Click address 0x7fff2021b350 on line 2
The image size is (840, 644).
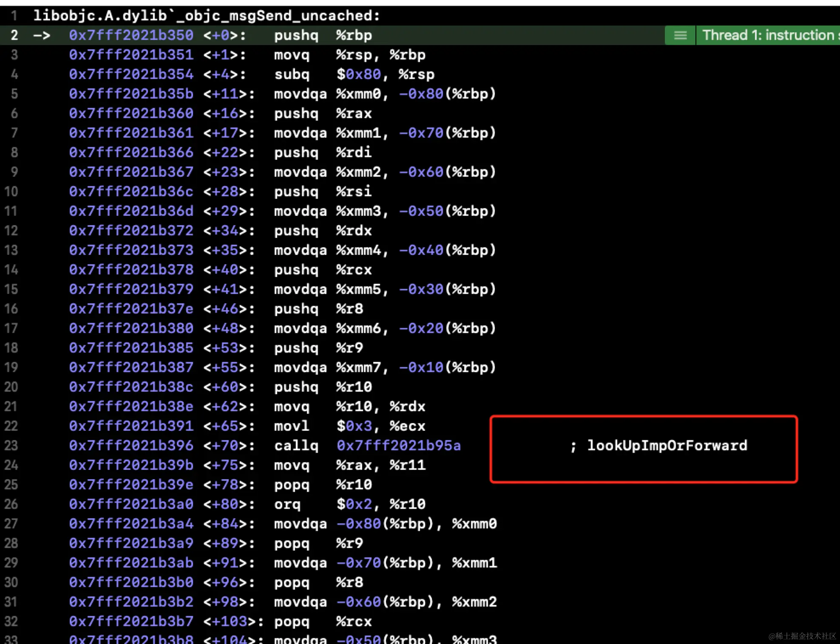(131, 35)
